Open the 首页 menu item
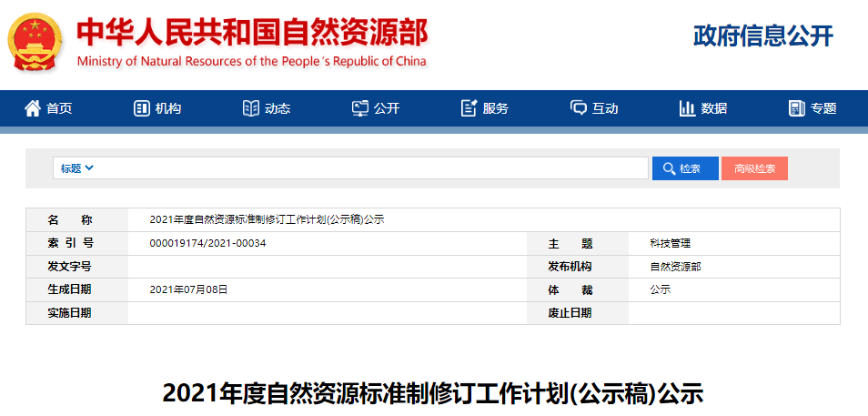Image resolution: width=868 pixels, height=416 pixels. point(60,108)
